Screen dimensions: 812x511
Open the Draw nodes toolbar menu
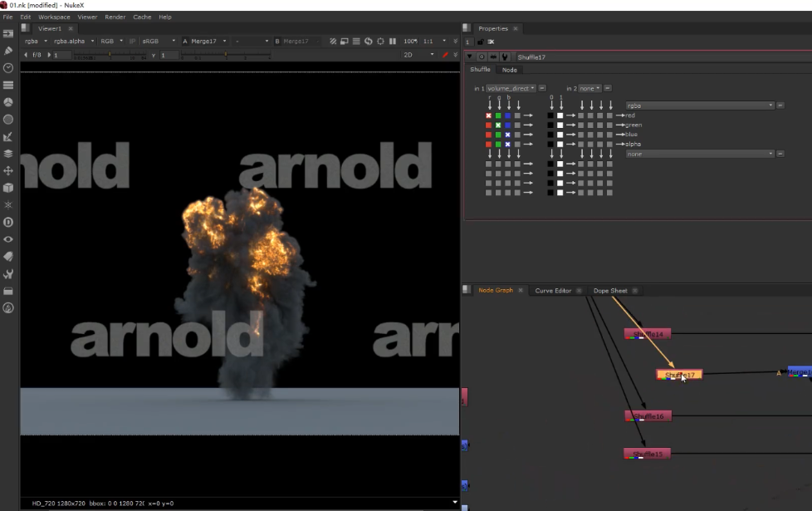pos(8,51)
